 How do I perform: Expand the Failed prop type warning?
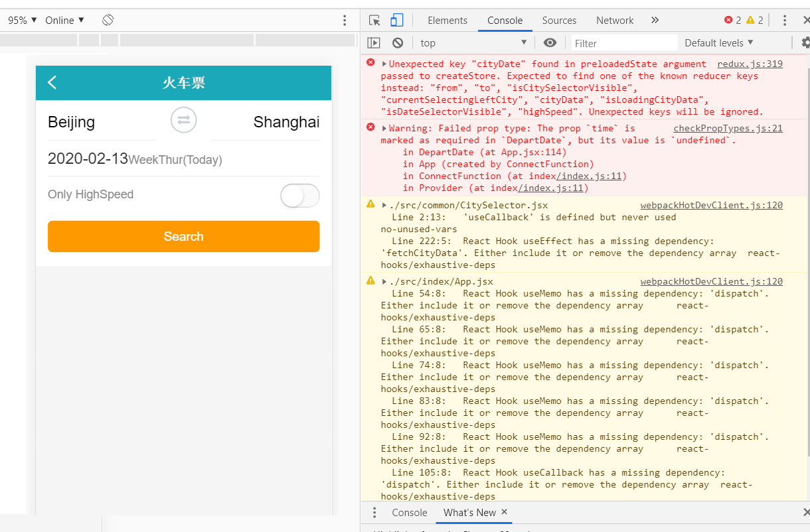[x=384, y=128]
